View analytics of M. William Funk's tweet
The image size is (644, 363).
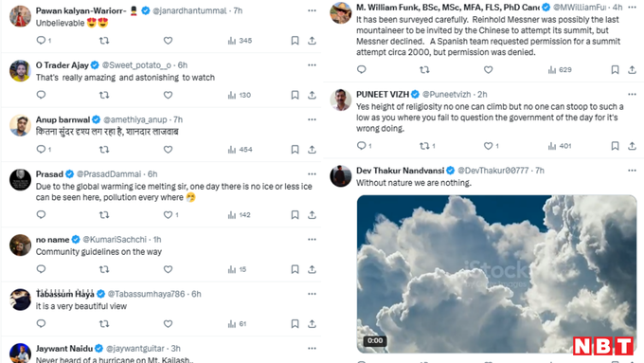pyautogui.click(x=560, y=70)
